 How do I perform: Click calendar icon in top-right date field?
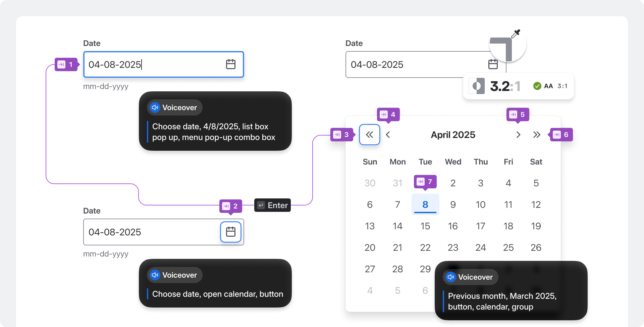point(493,64)
